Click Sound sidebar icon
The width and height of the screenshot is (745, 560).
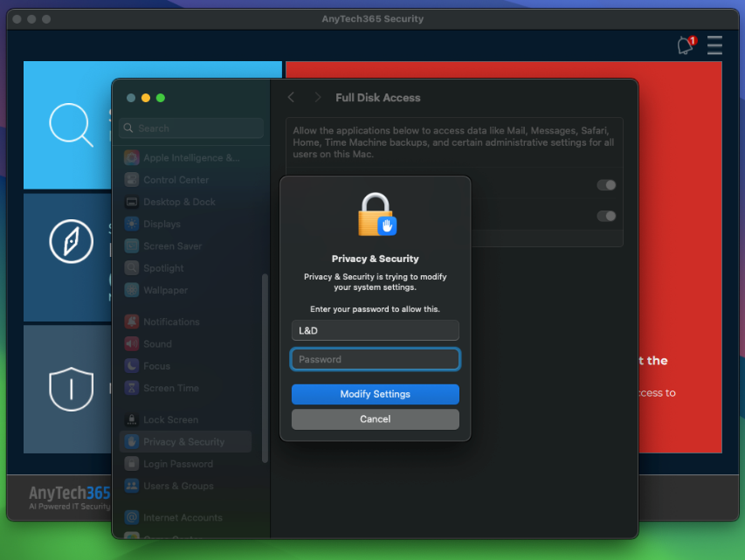click(x=132, y=343)
